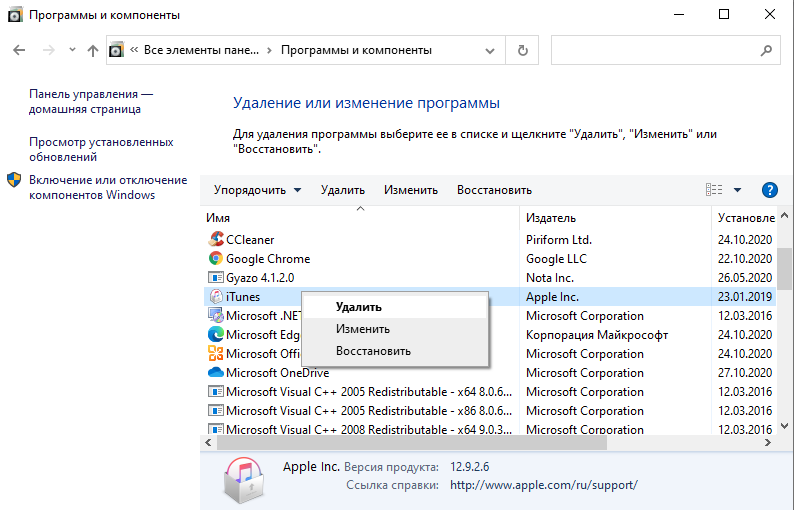Click the horizontal scrollbar thumb
The height and width of the screenshot is (510, 794).
(x=412, y=443)
